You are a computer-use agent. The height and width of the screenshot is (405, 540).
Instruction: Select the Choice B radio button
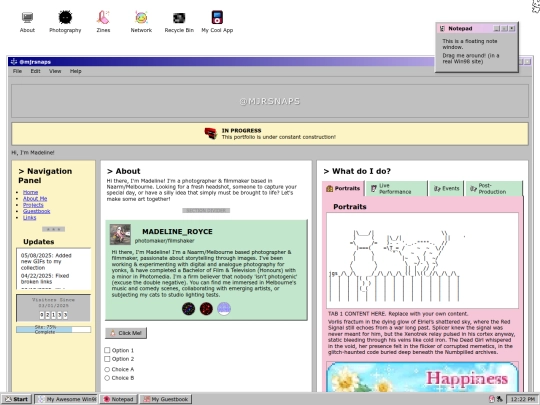coord(107,378)
